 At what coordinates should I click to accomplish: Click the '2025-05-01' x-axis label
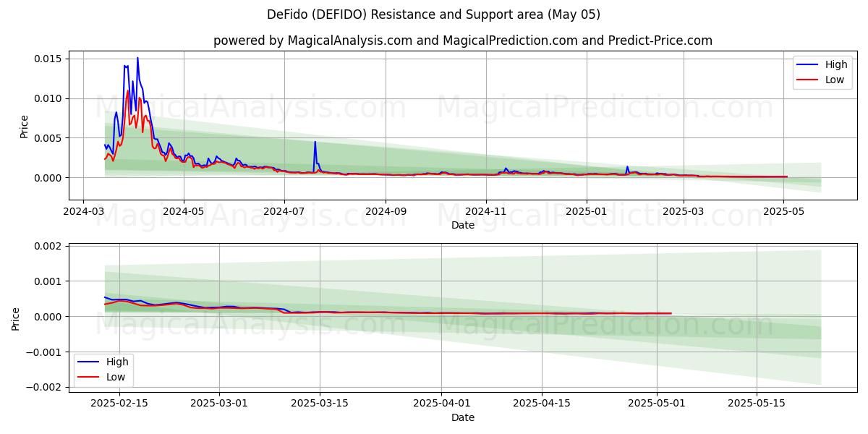(656, 404)
